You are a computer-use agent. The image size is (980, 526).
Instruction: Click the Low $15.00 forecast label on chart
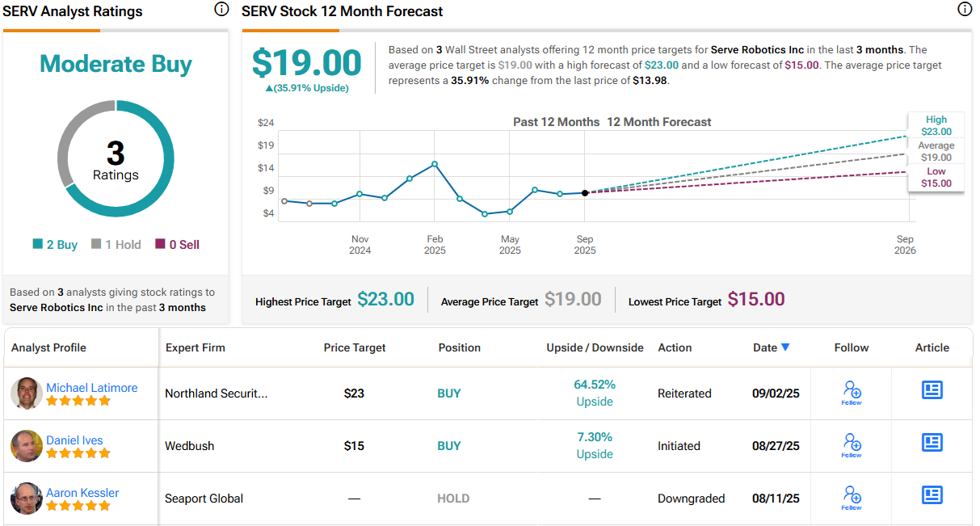tap(936, 177)
